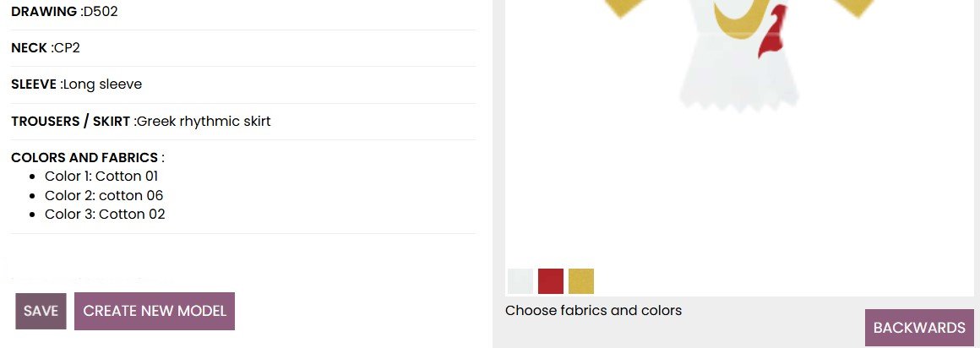980x348 pixels.
Task: Click the SAVE button
Action: (x=41, y=311)
